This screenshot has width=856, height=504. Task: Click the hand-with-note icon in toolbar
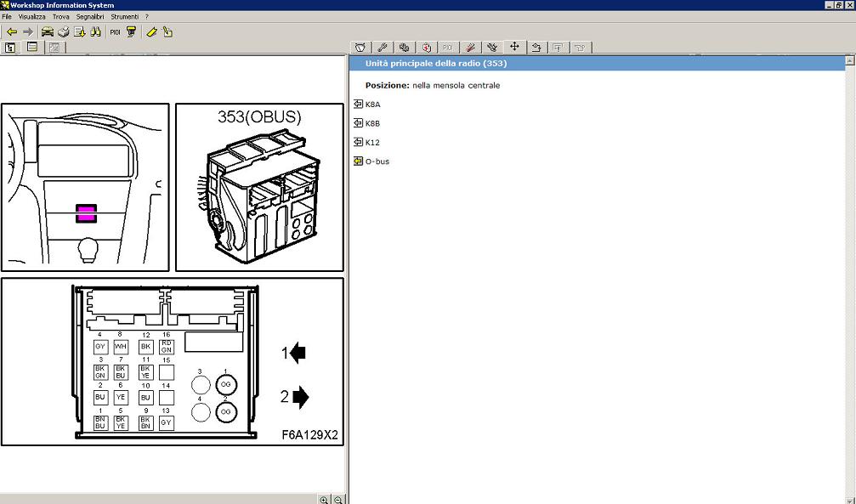[x=167, y=32]
